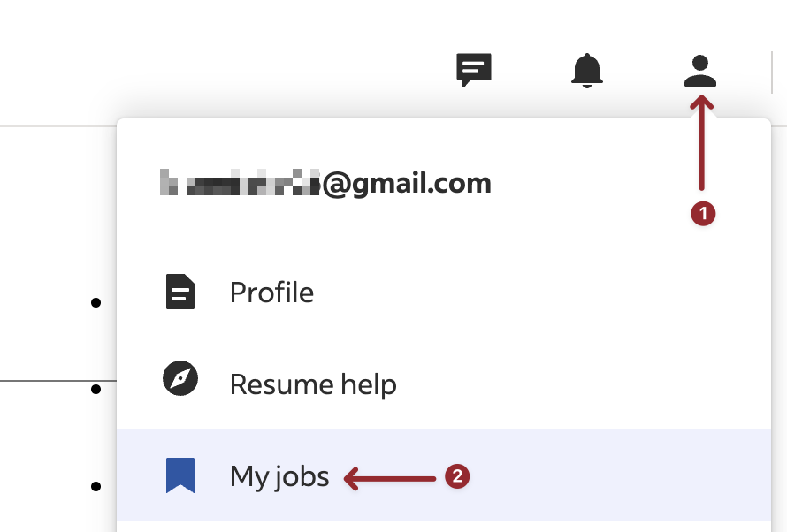Click the red numbered circle 1
787x532 pixels.
tap(702, 213)
